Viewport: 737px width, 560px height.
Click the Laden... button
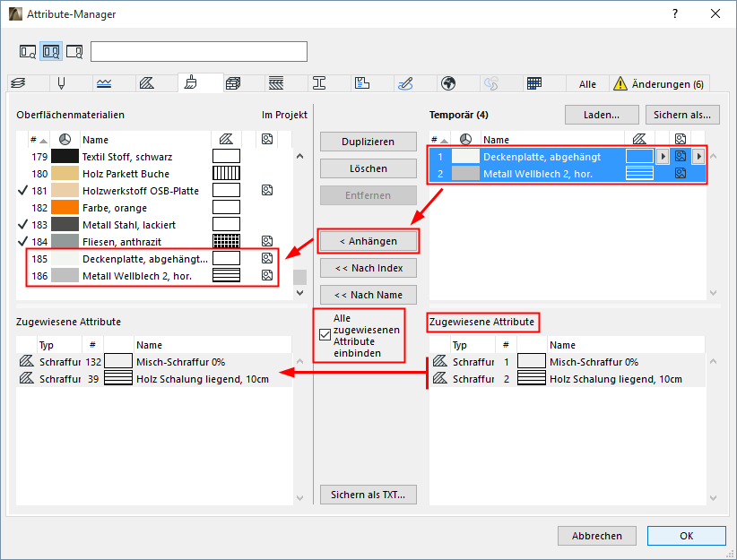coord(602,115)
